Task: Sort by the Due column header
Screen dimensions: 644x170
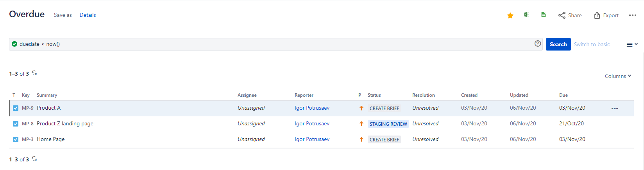Action: tap(563, 95)
